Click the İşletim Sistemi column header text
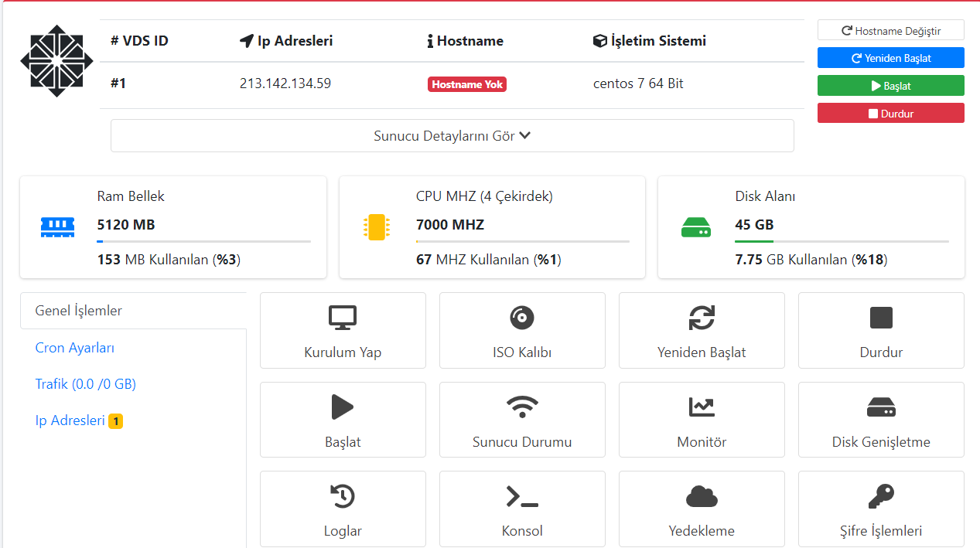 tap(658, 41)
